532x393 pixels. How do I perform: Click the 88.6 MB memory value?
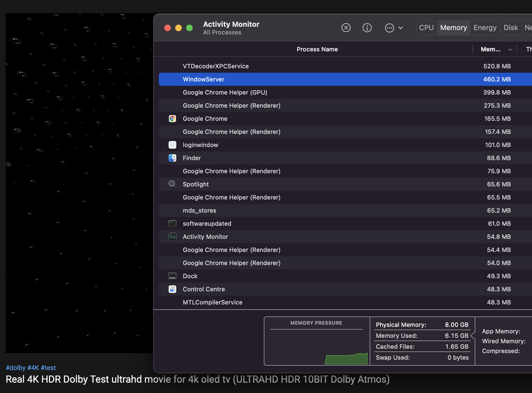point(499,158)
